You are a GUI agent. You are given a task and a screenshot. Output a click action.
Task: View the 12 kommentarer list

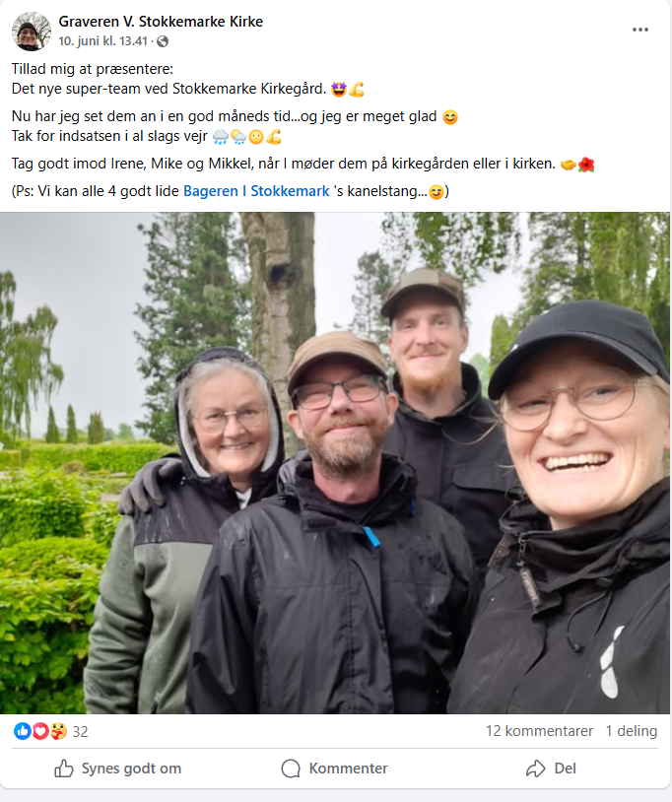(539, 731)
